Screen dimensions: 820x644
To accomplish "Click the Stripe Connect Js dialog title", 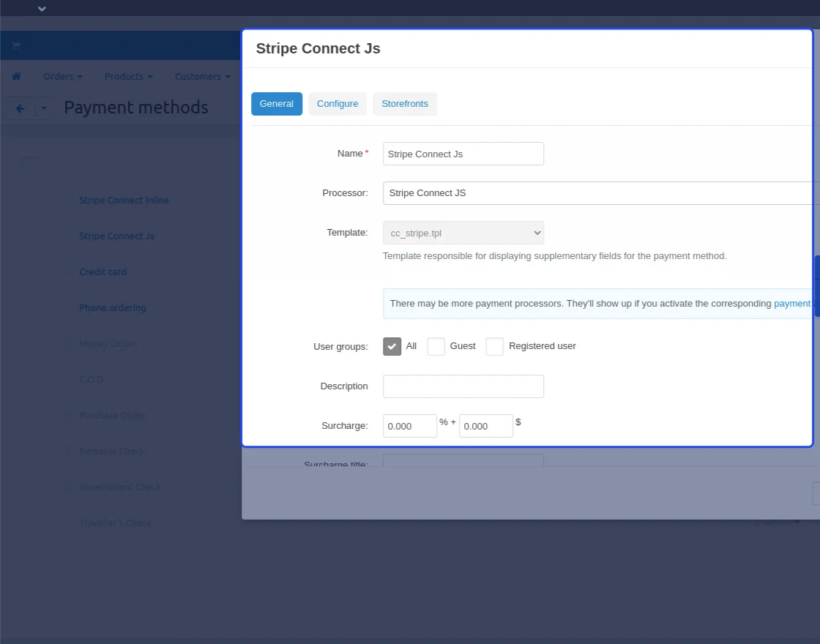I will 318,48.
